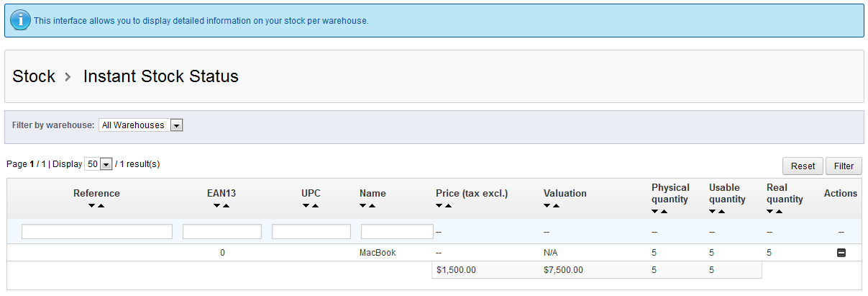Click the minus details icon for MacBook

point(841,253)
